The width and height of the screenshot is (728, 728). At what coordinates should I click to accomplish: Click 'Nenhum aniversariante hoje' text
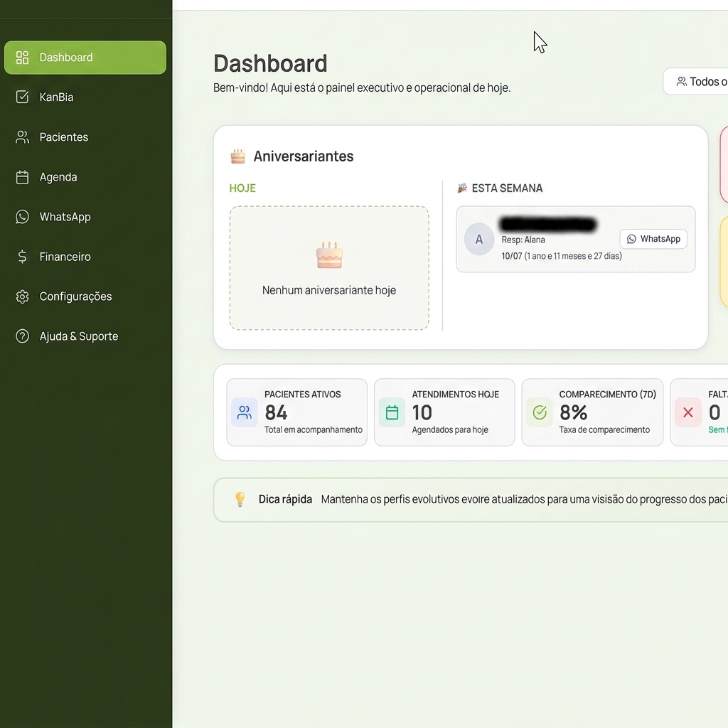click(329, 290)
